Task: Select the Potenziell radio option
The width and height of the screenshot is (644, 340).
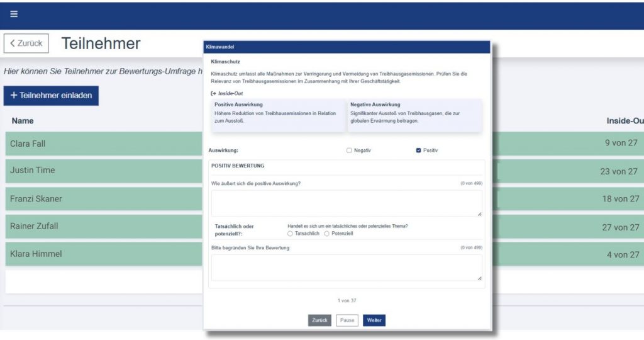Action: click(x=327, y=234)
